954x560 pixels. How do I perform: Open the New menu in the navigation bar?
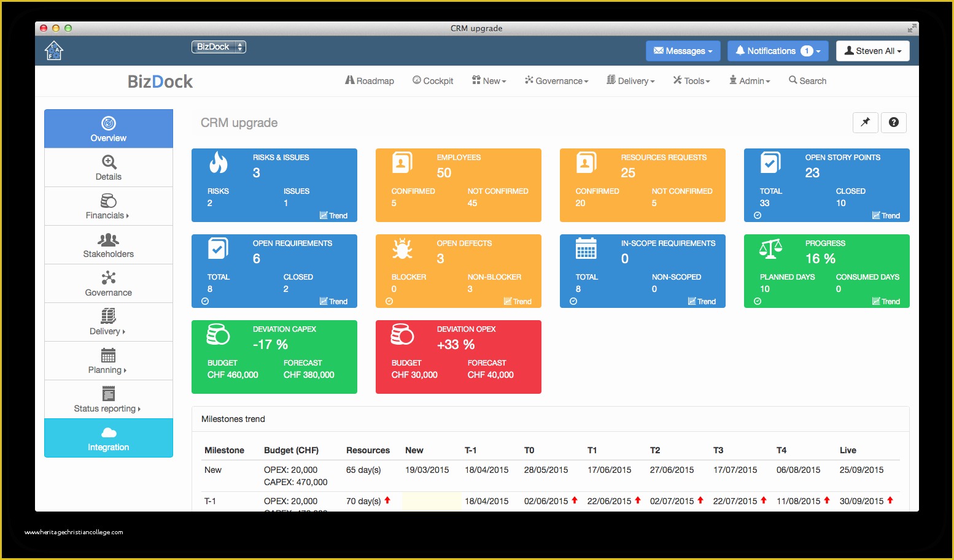[x=489, y=80]
